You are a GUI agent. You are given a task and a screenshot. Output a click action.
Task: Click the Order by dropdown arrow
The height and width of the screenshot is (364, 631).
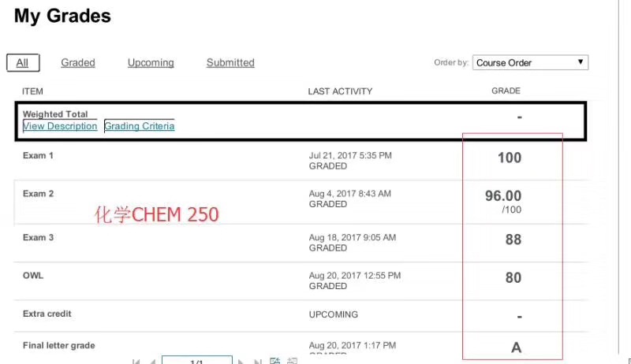581,62
